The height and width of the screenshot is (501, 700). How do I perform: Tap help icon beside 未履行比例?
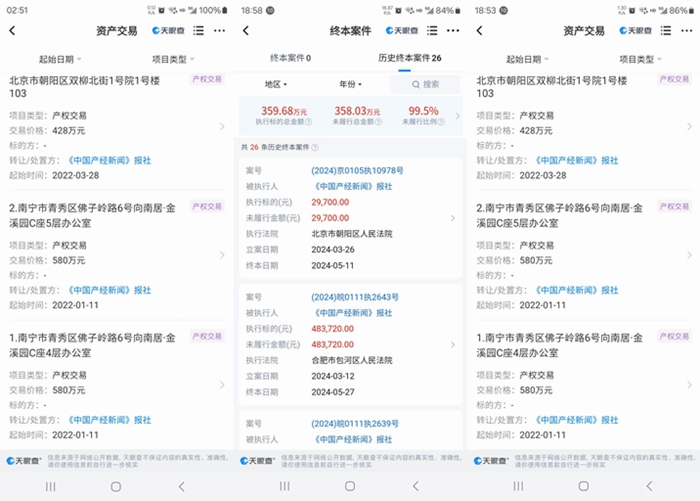[441, 122]
